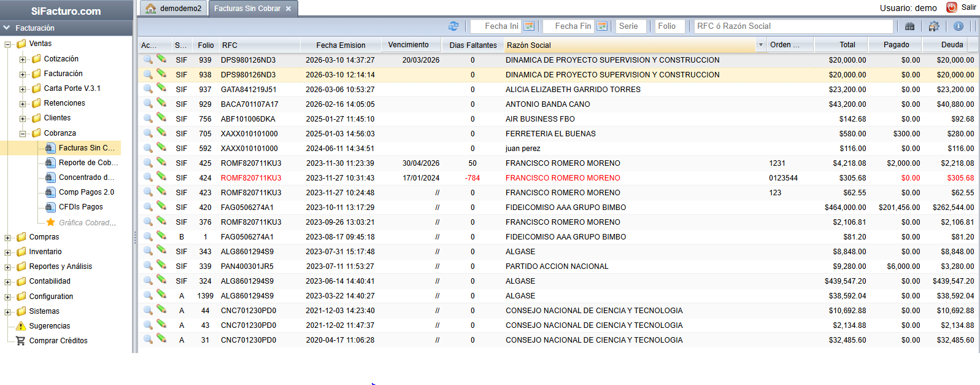Image resolution: width=980 pixels, height=385 pixels.
Task: Collapse the Cobranza tree node
Action: point(23,134)
